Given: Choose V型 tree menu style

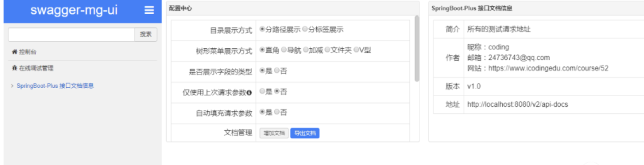Looking at the screenshot, I should [356, 50].
